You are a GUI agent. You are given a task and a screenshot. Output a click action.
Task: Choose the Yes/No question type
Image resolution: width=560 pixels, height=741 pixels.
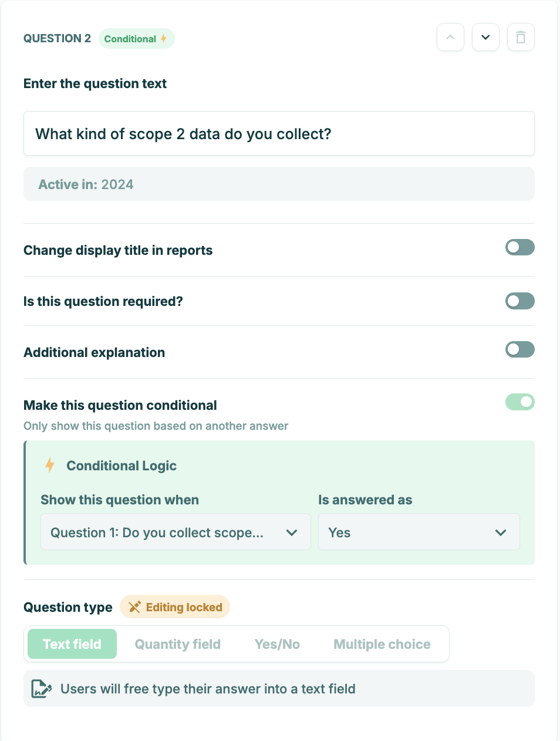[277, 644]
